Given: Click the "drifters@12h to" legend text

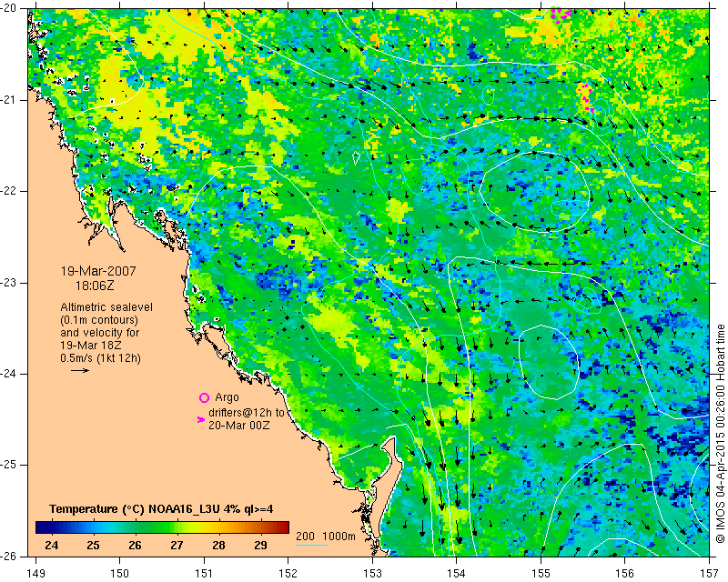Looking at the screenshot, I should (x=246, y=413).
